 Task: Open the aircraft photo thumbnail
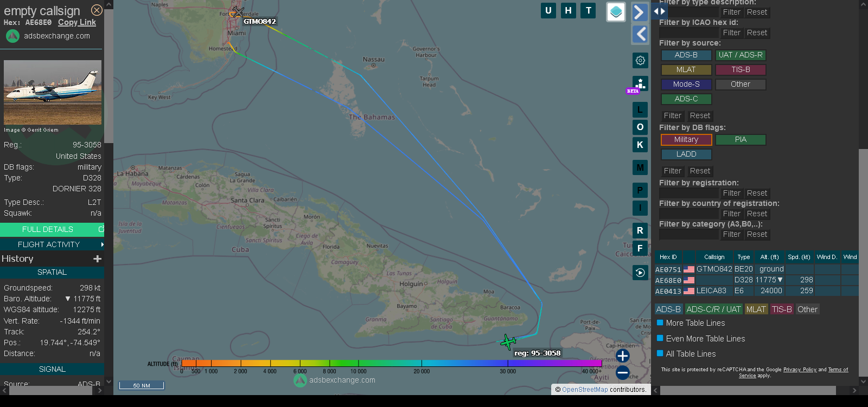53,93
